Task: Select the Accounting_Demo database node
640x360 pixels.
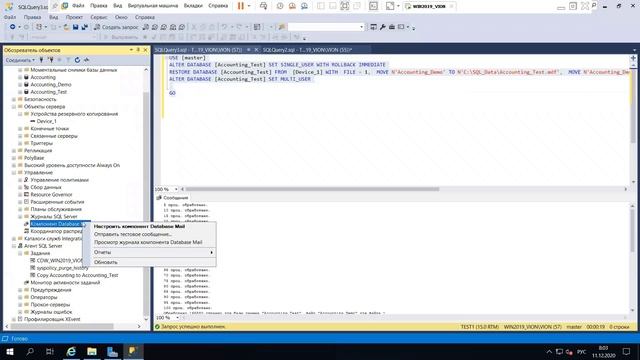Action: 51,84
